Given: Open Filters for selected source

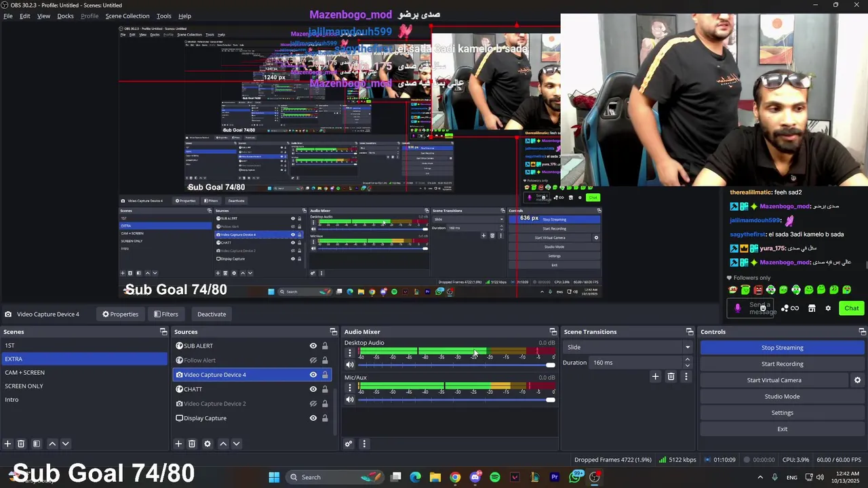Looking at the screenshot, I should [165, 314].
